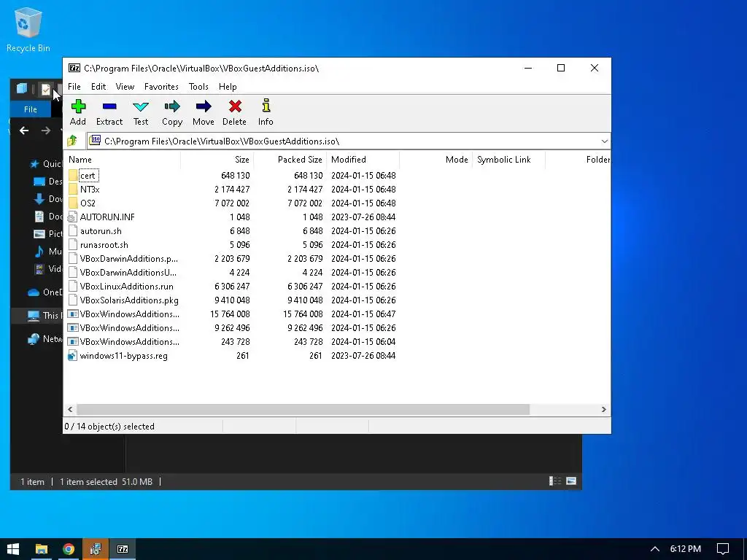Screen dimensions: 747x560
Task: Switch Explorer to details view icon
Action: click(555, 481)
